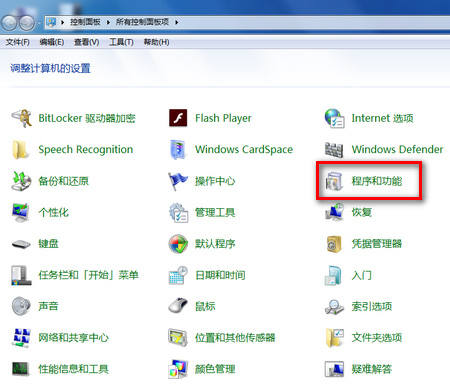Open the 索引选项 link

tap(372, 306)
